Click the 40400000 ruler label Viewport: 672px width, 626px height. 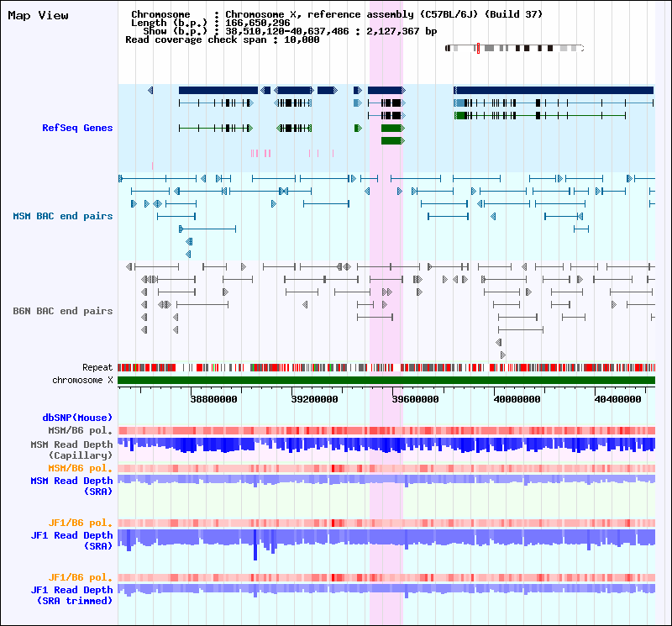coord(617,399)
